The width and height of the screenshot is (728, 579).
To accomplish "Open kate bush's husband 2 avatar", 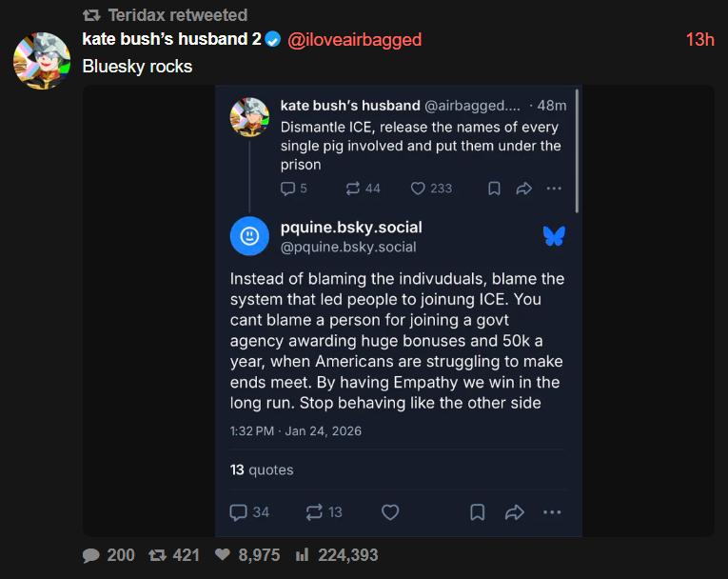I will coord(41,60).
